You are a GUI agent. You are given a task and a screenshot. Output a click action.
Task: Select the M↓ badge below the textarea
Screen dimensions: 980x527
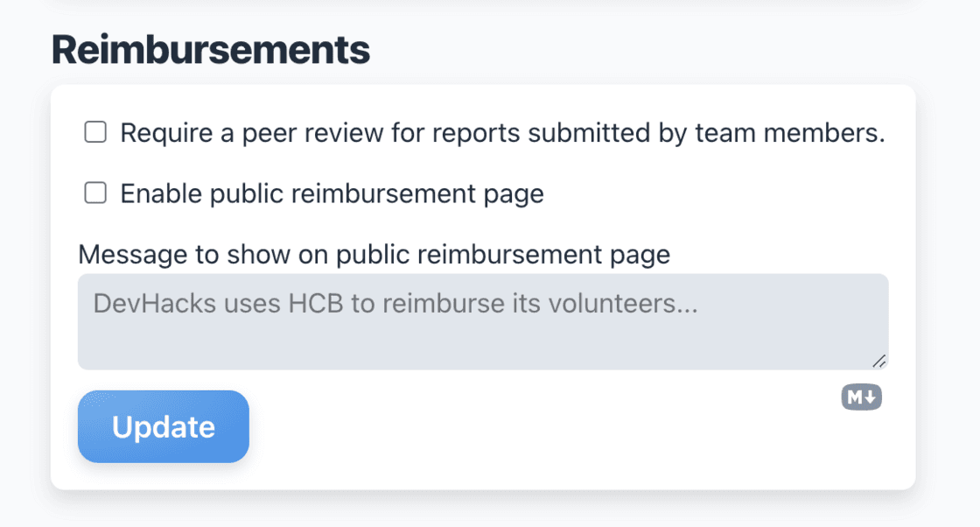(x=861, y=397)
